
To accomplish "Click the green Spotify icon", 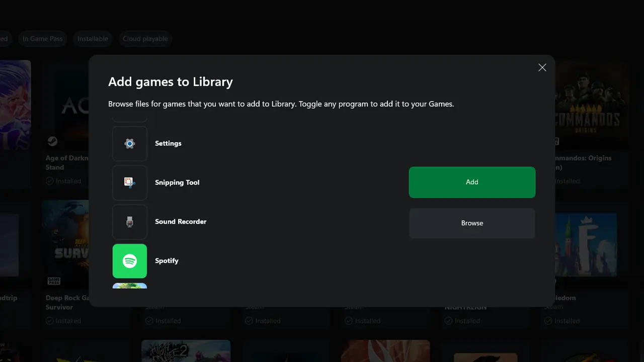I will tap(130, 261).
